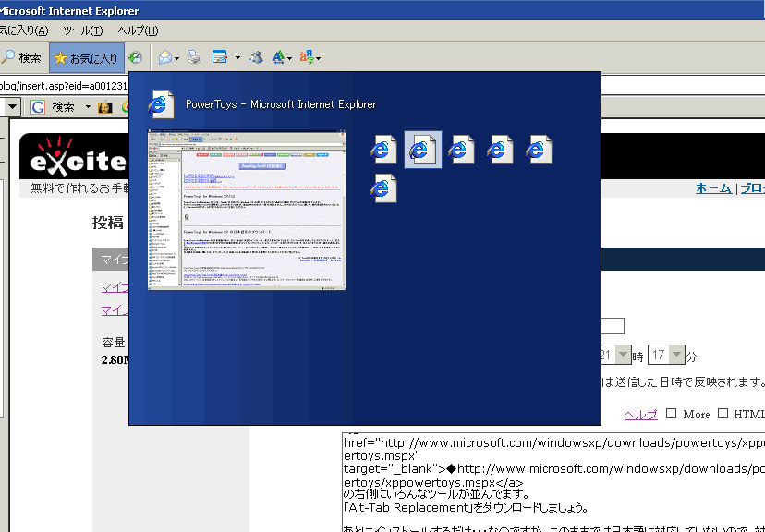Click the excite logo
The width and height of the screenshot is (765, 532).
(77, 157)
